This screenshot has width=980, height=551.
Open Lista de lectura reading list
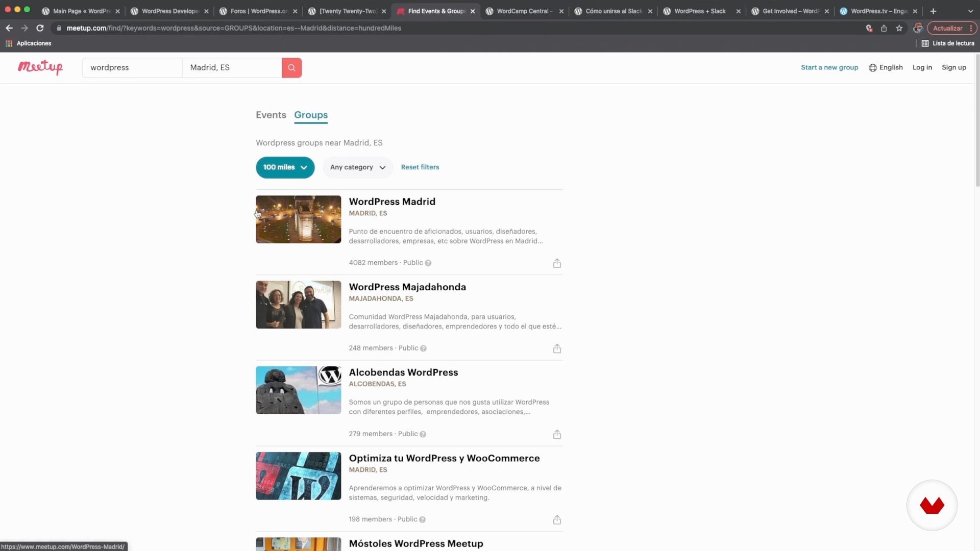[x=948, y=43]
